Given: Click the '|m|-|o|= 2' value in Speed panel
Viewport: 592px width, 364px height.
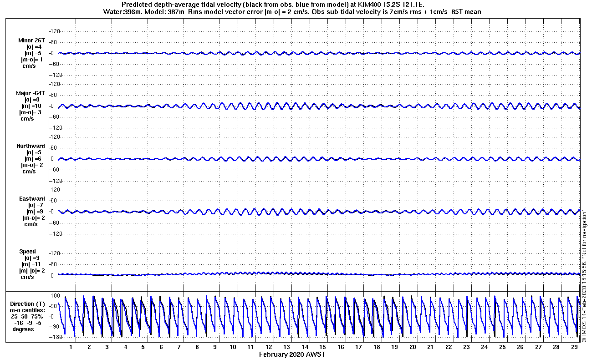Looking at the screenshot, I should [x=31, y=271].
